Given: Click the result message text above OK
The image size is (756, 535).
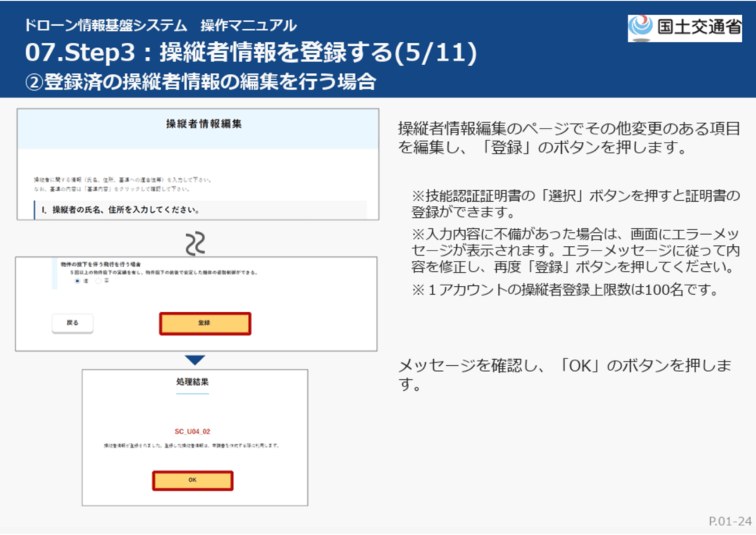Looking at the screenshot, I should (x=191, y=447).
